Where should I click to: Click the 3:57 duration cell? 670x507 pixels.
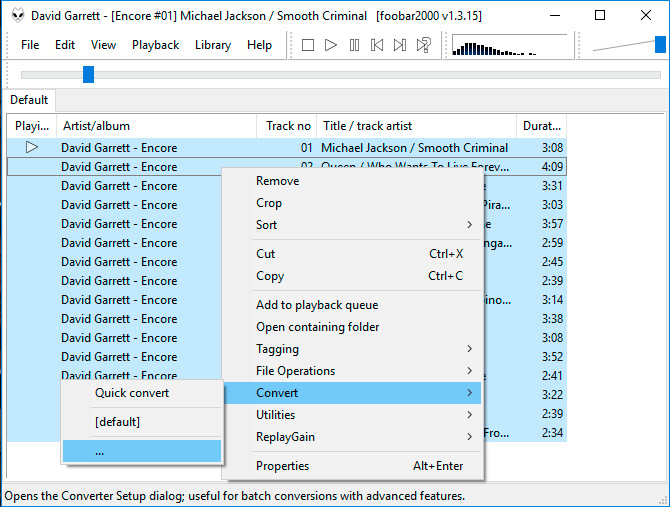coord(552,224)
